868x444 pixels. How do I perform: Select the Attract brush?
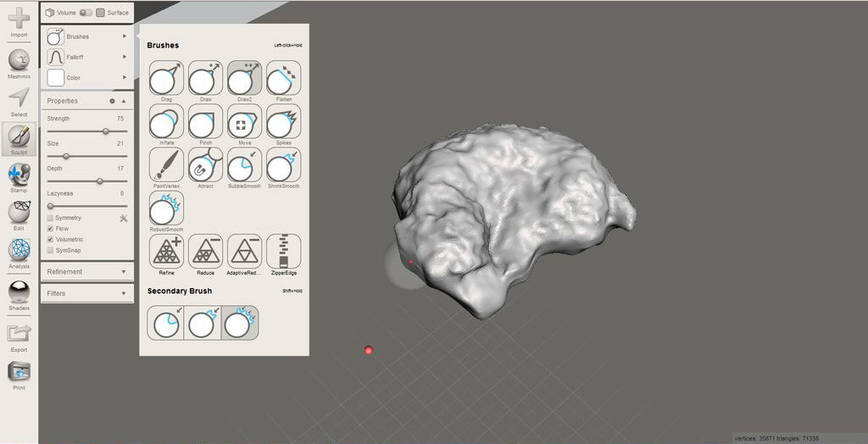click(x=205, y=164)
